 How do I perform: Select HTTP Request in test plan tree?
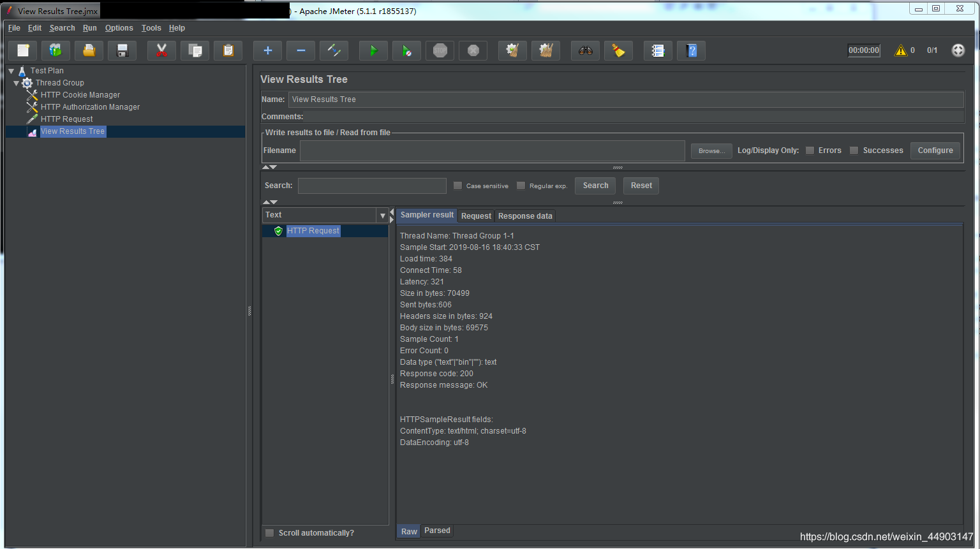pos(66,119)
